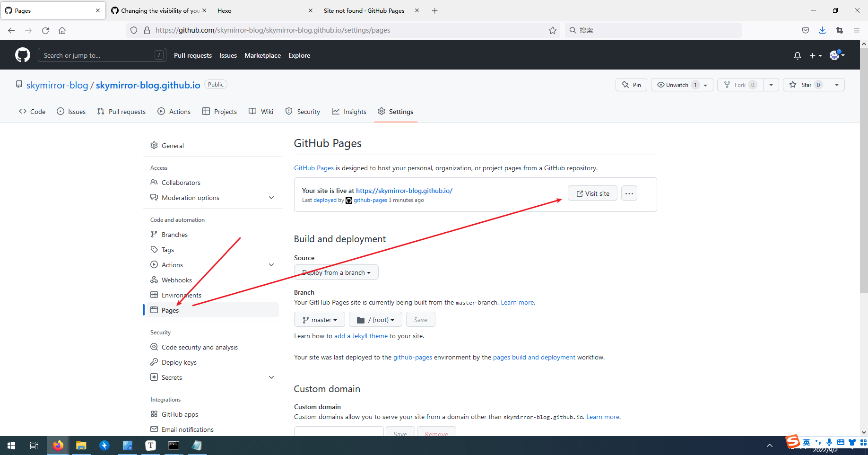Open the repository Actions tab

coord(174,112)
